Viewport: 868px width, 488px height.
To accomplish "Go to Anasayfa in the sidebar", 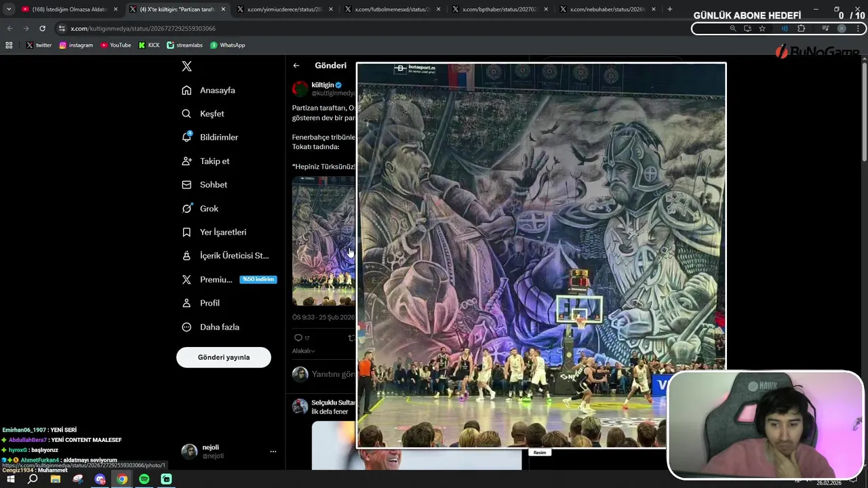I will point(209,90).
